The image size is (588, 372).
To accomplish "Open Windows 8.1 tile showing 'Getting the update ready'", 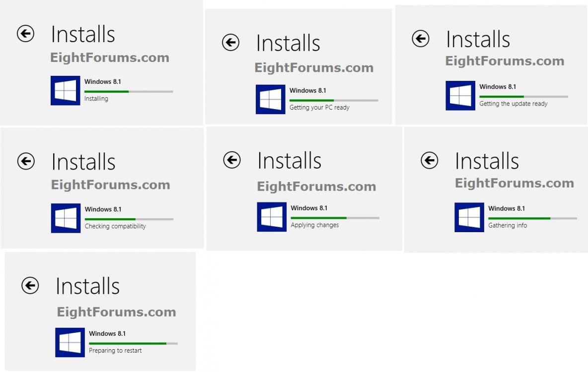I will (x=460, y=96).
